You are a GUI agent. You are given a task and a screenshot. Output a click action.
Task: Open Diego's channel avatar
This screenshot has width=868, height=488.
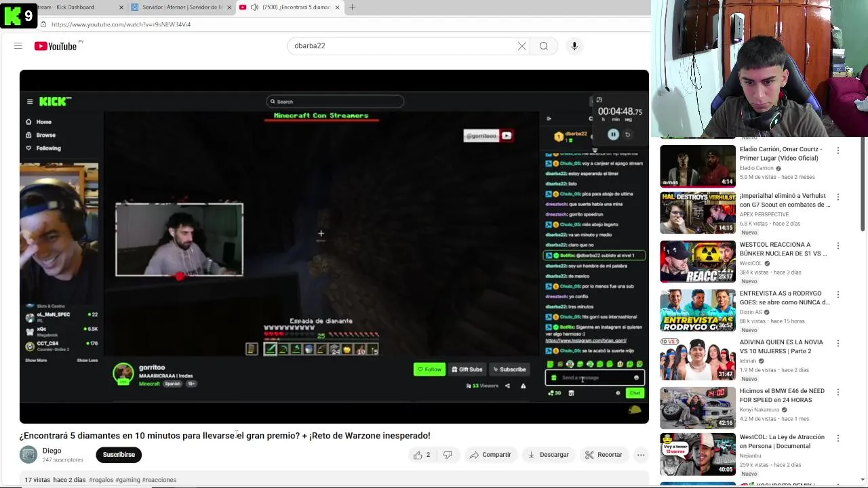tap(28, 455)
